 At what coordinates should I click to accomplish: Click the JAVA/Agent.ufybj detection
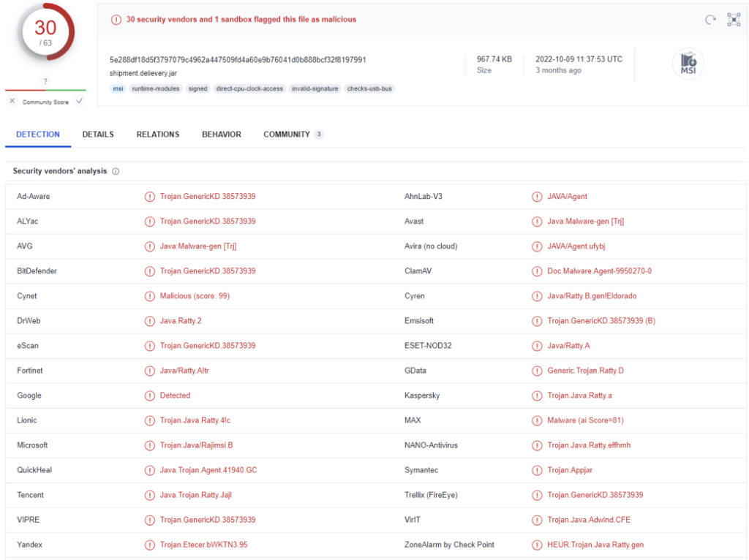tap(576, 246)
